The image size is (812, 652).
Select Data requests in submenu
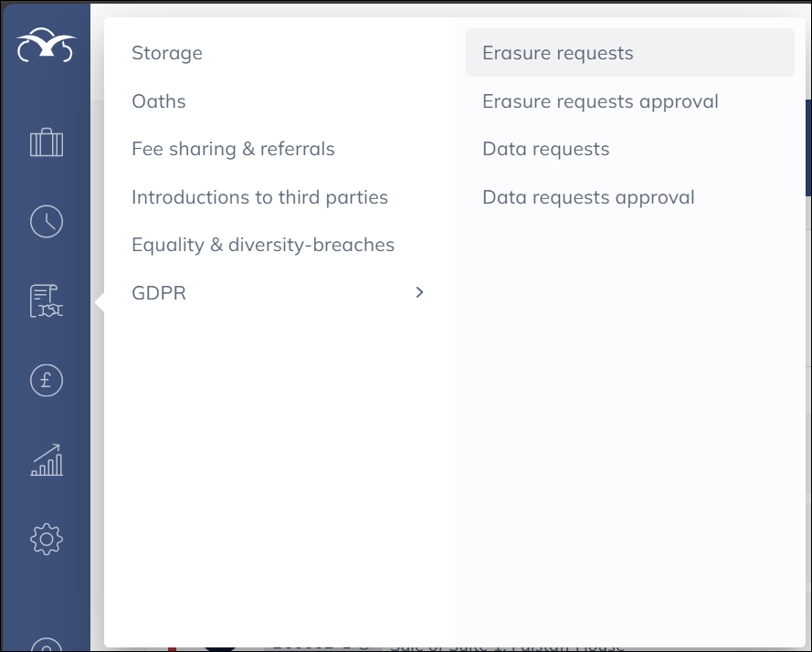[546, 149]
